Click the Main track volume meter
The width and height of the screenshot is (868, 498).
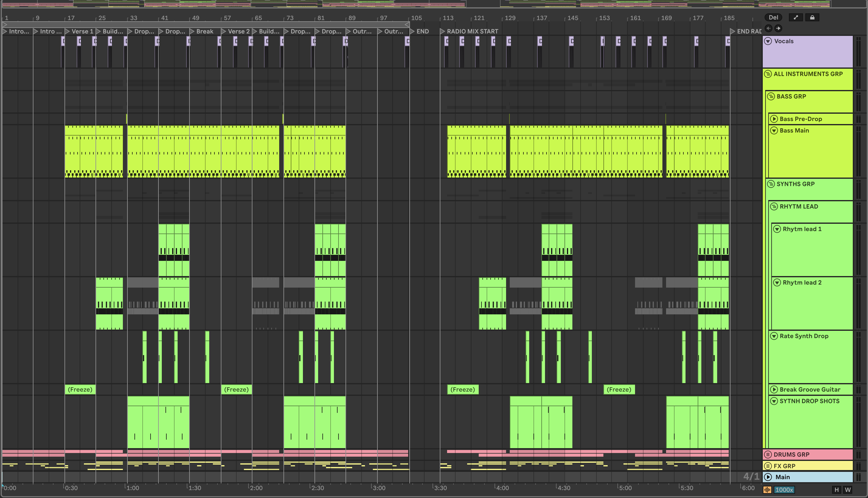[x=858, y=477]
